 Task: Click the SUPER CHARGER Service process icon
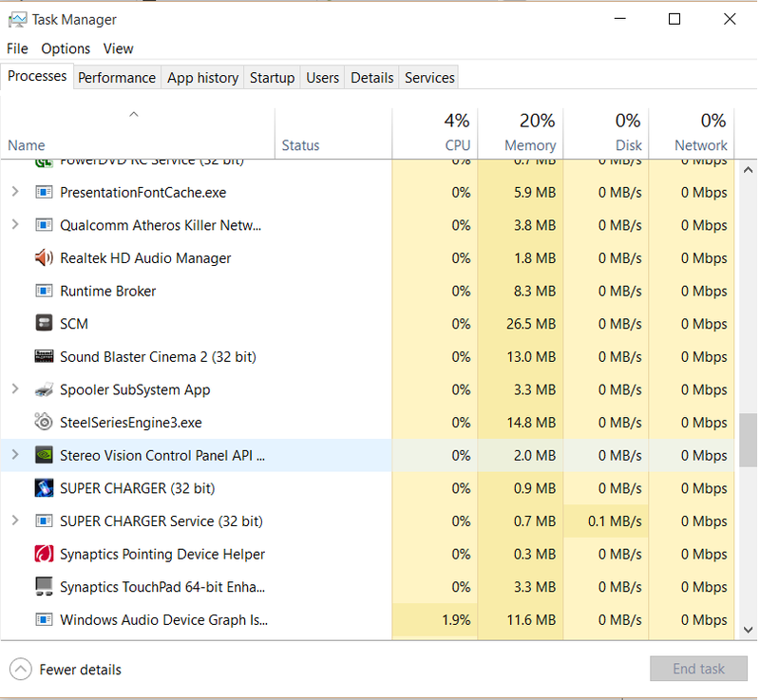[44, 520]
